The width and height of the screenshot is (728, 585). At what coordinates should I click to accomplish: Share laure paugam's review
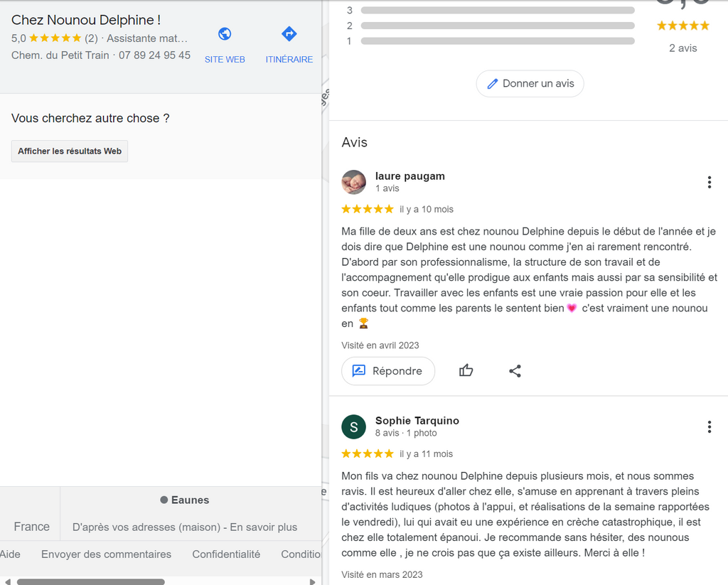pos(515,370)
